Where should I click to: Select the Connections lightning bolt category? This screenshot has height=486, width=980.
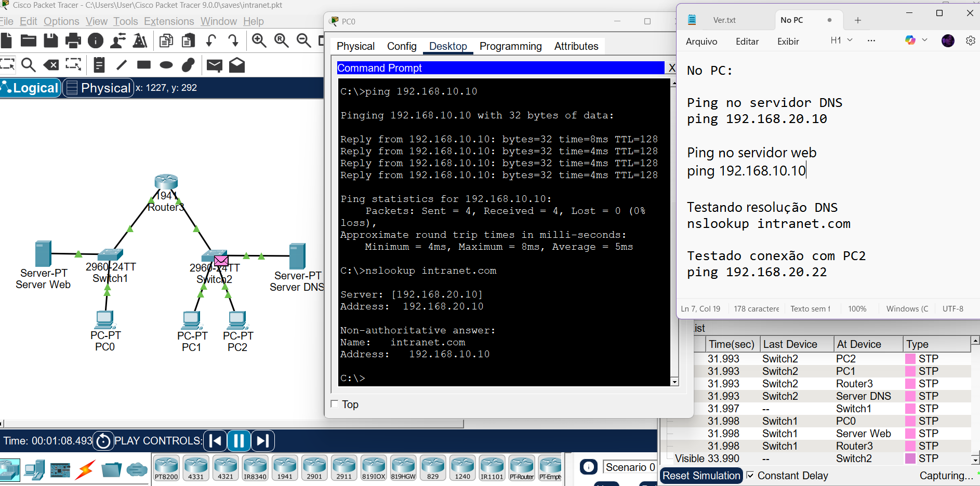pos(86,470)
